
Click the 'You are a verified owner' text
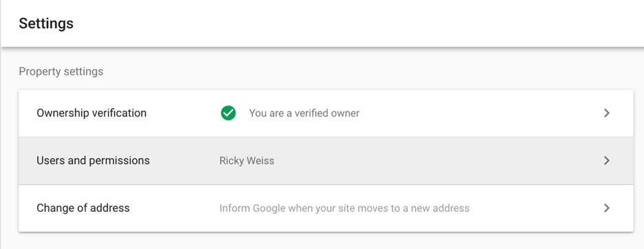pyautogui.click(x=304, y=113)
